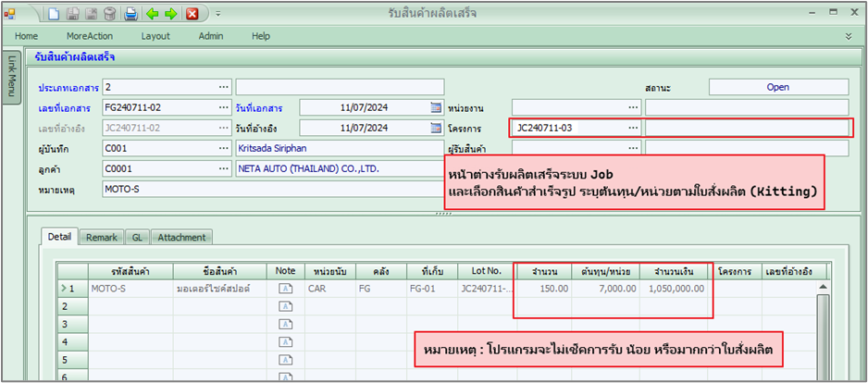Click the red X close icon in toolbar

coord(192,13)
